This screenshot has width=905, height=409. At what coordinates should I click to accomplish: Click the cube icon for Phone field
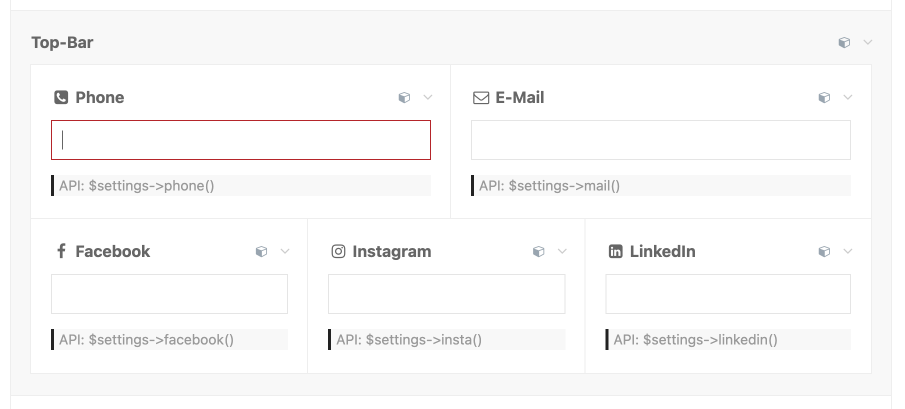coord(404,98)
